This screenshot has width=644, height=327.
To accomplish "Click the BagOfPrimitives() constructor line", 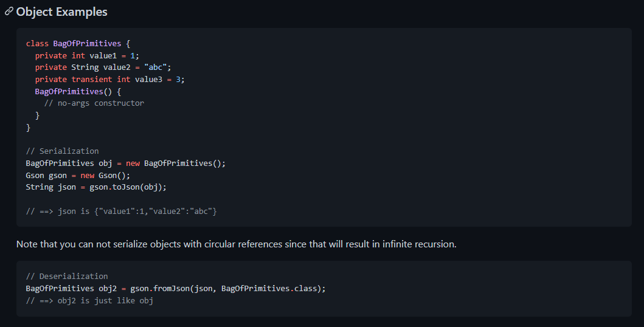I will tap(78, 91).
